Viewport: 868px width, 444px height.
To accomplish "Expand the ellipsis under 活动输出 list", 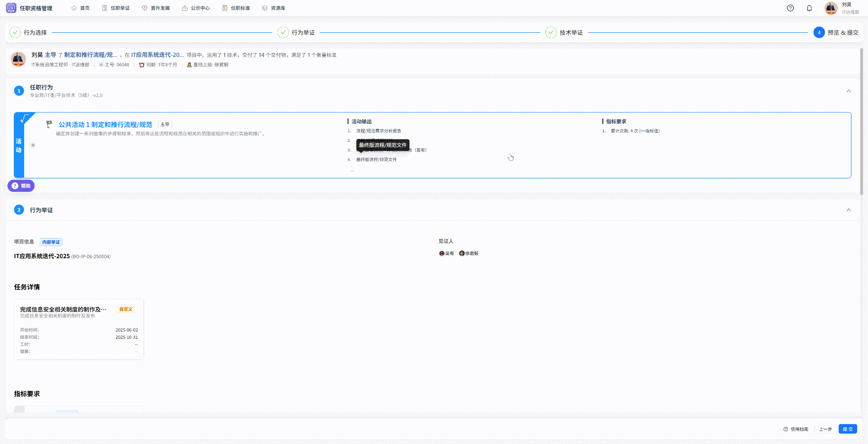I will click(352, 171).
